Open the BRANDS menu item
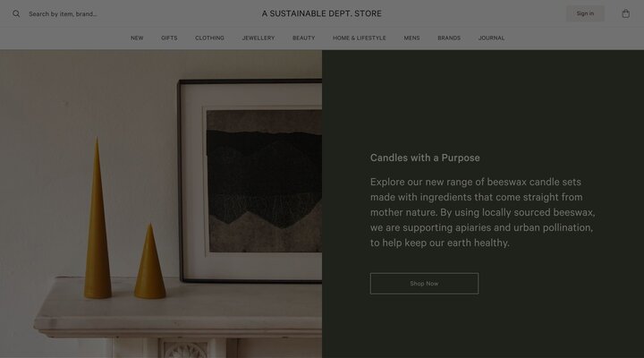This screenshot has width=644, height=358. click(x=449, y=38)
